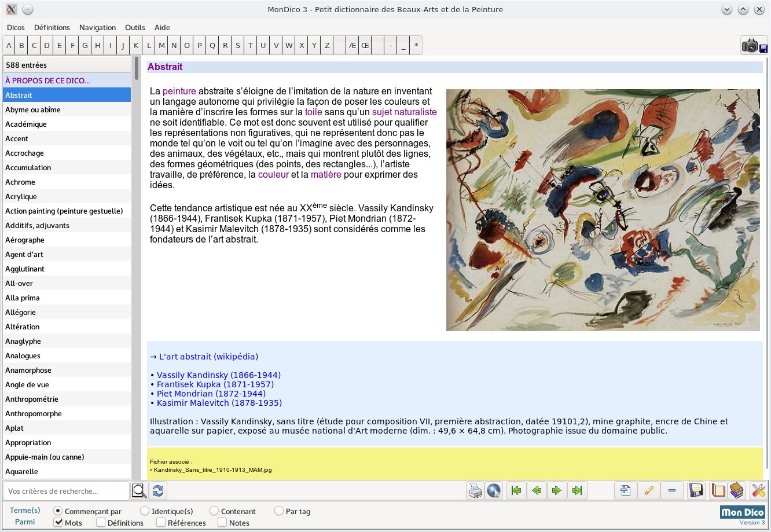Open 'L'art abstrait (wikipédia)' link
Screen dimensions: 771x532
pyautogui.click(x=208, y=357)
